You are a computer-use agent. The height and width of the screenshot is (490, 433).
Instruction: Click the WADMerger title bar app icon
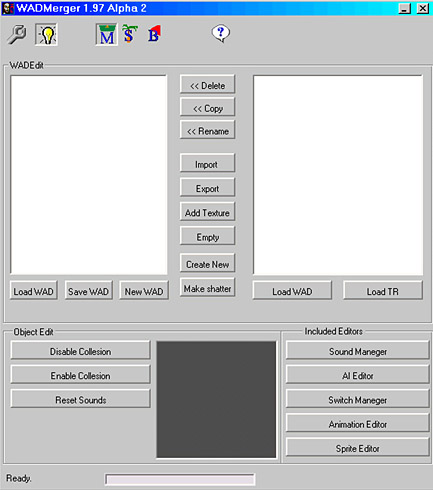tap(8, 8)
